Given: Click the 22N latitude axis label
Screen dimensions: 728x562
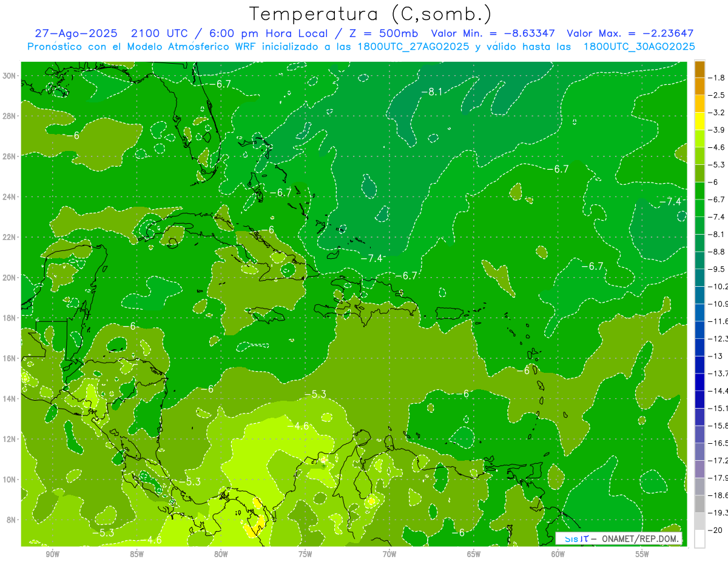Looking at the screenshot, I should pyautogui.click(x=10, y=237).
